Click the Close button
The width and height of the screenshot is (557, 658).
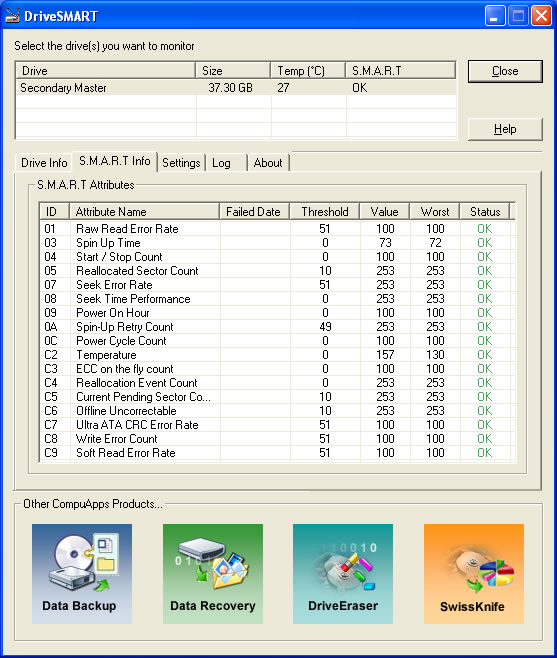point(505,71)
